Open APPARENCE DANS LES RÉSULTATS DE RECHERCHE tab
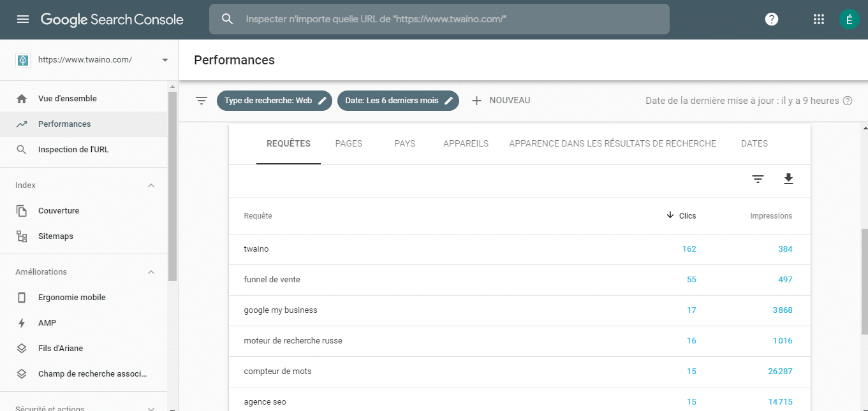This screenshot has height=411, width=868. pyautogui.click(x=612, y=144)
